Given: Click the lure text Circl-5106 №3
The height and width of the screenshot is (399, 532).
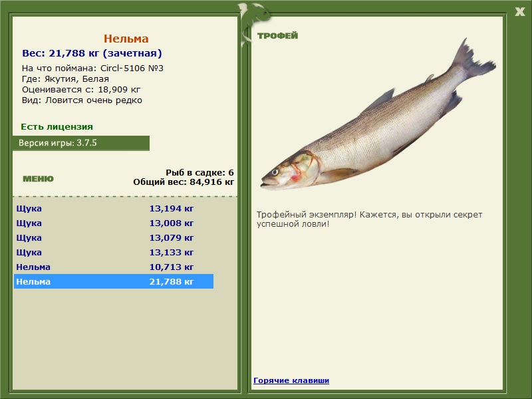Looking at the screenshot, I should (132, 68).
